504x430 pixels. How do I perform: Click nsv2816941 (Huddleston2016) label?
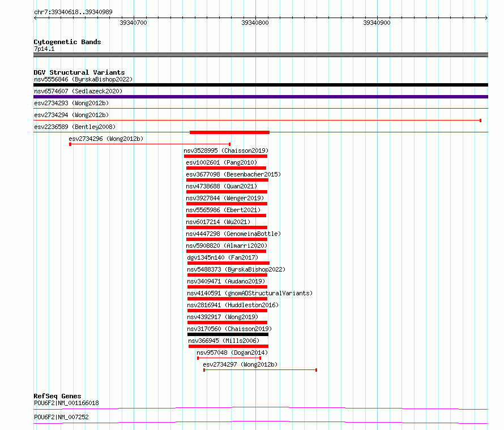point(233,305)
